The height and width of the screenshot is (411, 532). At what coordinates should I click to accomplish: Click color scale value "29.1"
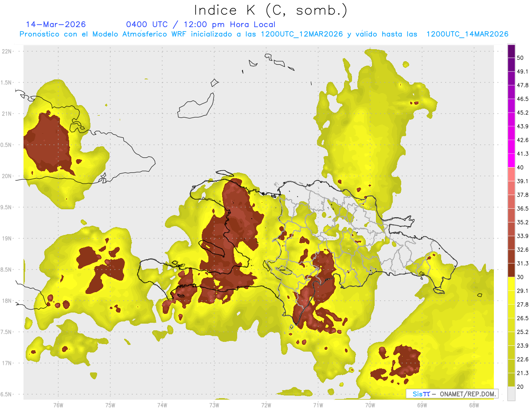pyautogui.click(x=523, y=291)
